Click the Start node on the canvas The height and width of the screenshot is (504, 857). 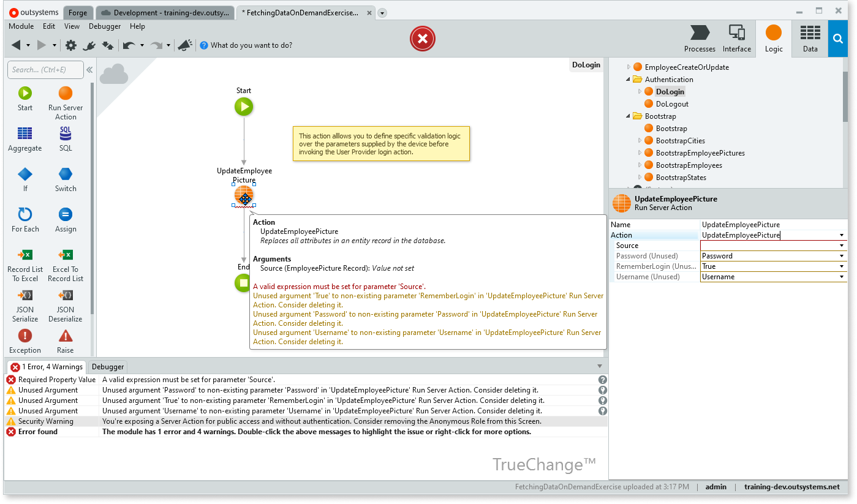(x=243, y=106)
